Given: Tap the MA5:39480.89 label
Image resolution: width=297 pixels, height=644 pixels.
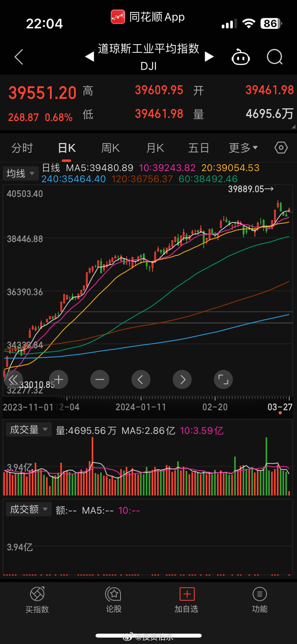Looking at the screenshot, I should click(x=99, y=168).
